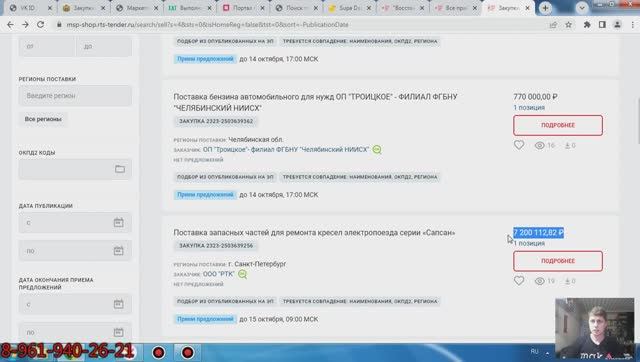Reload the page with refresh icon
The height and width of the screenshot is (362, 640).
tap(40, 25)
